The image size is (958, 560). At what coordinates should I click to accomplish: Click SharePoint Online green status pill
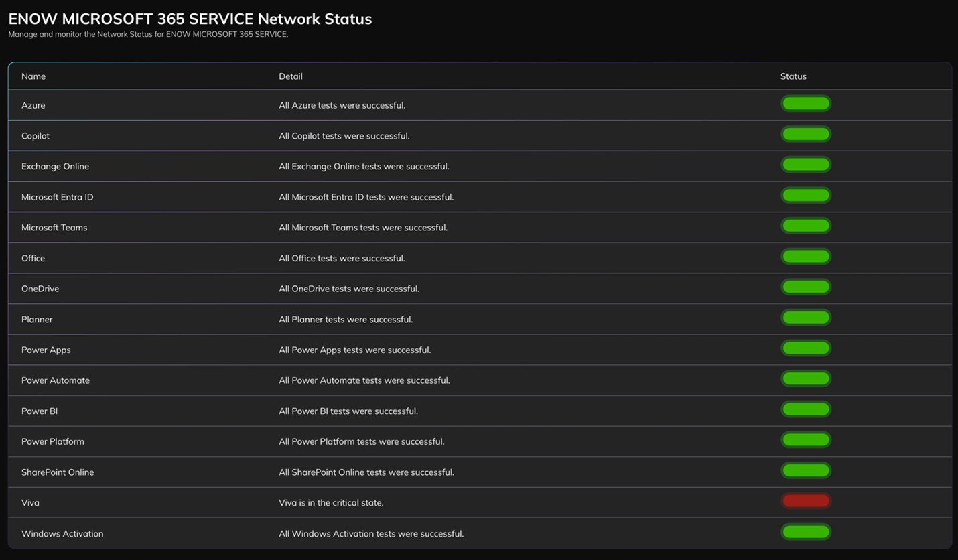click(806, 471)
